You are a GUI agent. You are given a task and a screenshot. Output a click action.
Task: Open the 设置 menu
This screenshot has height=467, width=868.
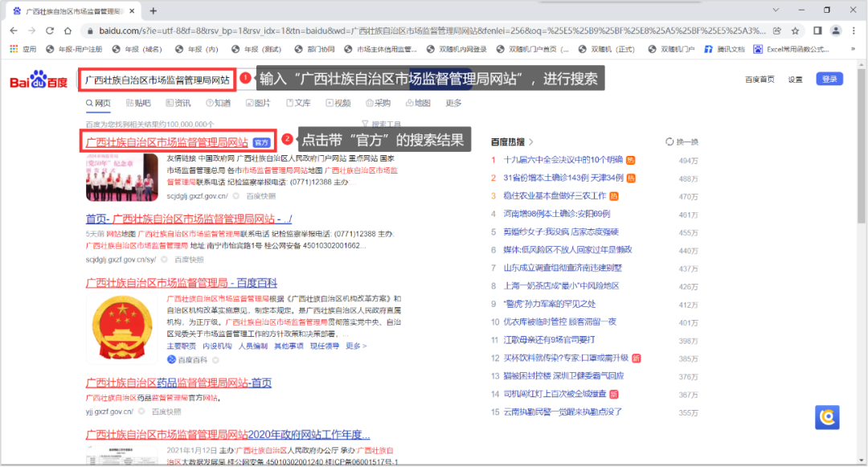[x=796, y=80]
